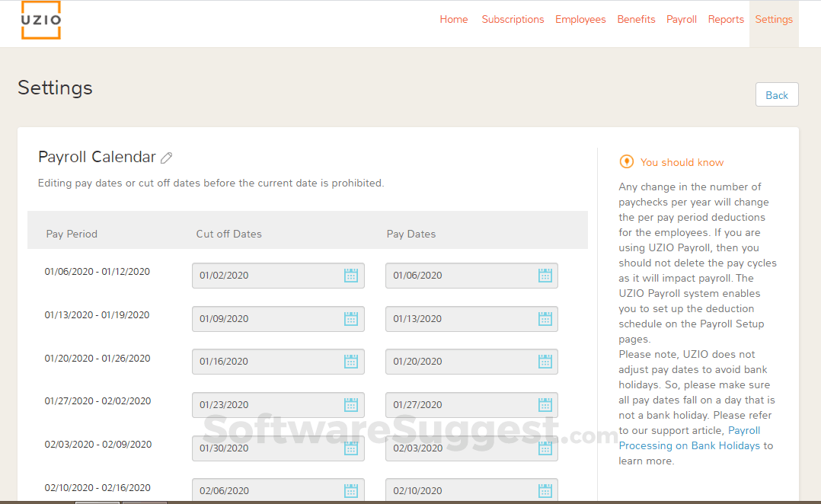Click the You should know heading
Image resolution: width=821 pixels, height=504 pixels.
coord(682,162)
